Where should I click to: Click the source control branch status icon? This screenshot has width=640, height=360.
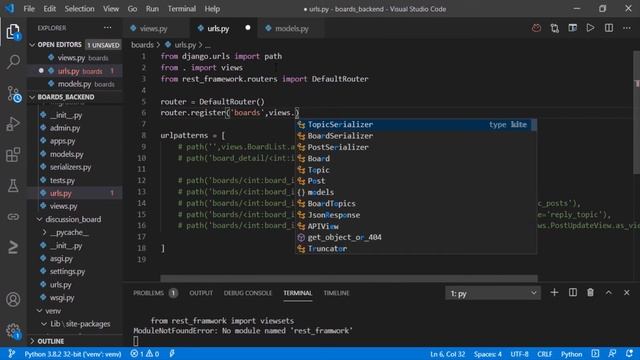[11, 354]
